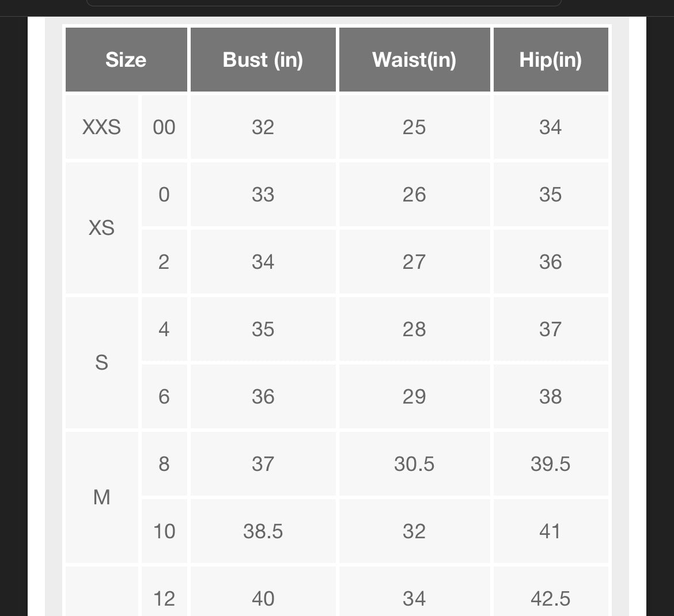Screen dimensions: 674x616
Task: Click the Bust (in) column header
Action: (263, 60)
